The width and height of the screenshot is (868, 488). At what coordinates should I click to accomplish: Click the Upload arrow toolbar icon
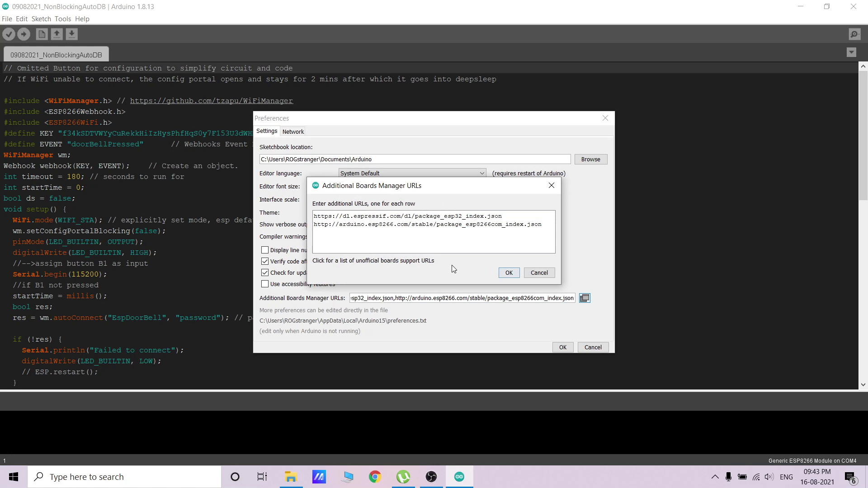[24, 34]
